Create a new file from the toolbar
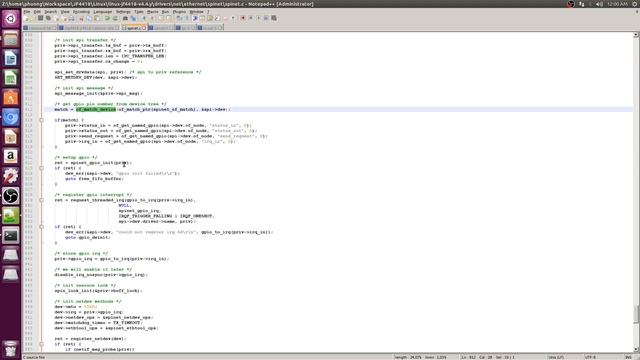 tap(26, 18)
